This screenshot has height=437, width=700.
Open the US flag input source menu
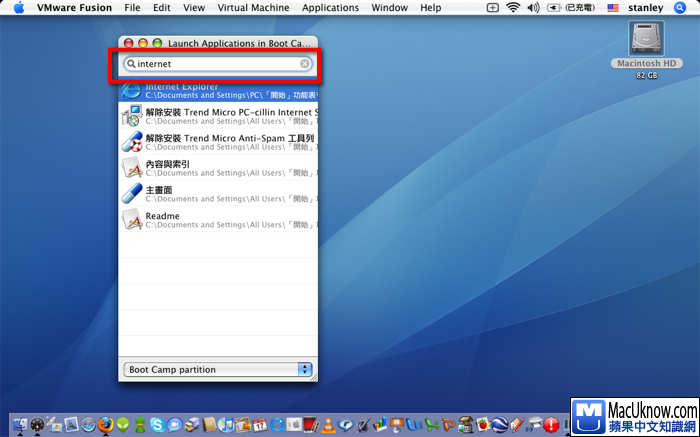coord(612,8)
